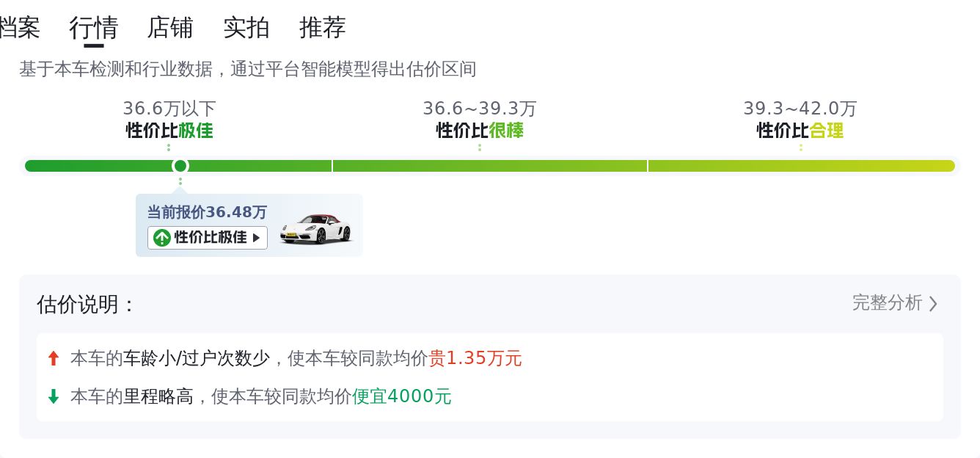Click the 当前报价36.48万 price tooltip
Image resolution: width=980 pixels, height=458 pixels.
[x=249, y=225]
